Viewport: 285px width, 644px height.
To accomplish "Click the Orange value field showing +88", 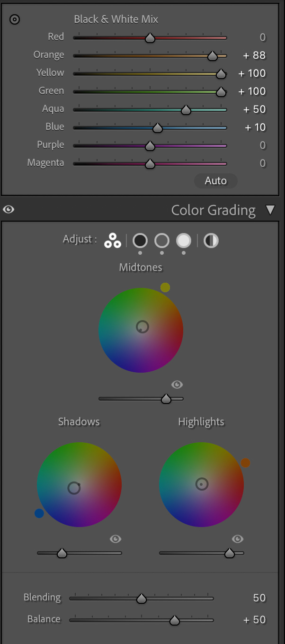I will tap(254, 55).
